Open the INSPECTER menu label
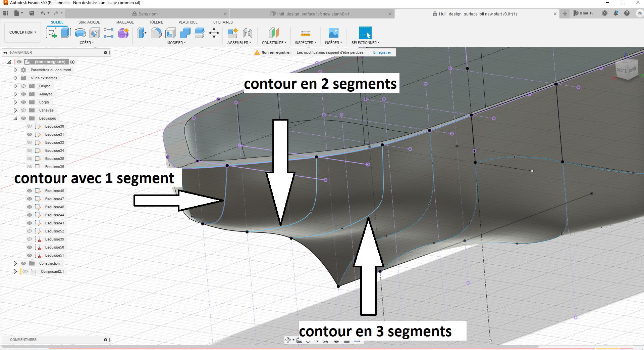 [x=306, y=43]
